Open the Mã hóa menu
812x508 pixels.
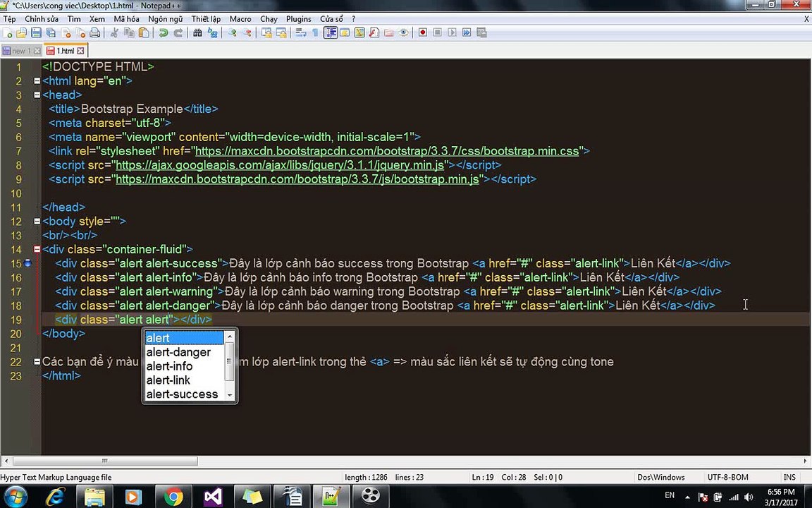[x=126, y=18]
